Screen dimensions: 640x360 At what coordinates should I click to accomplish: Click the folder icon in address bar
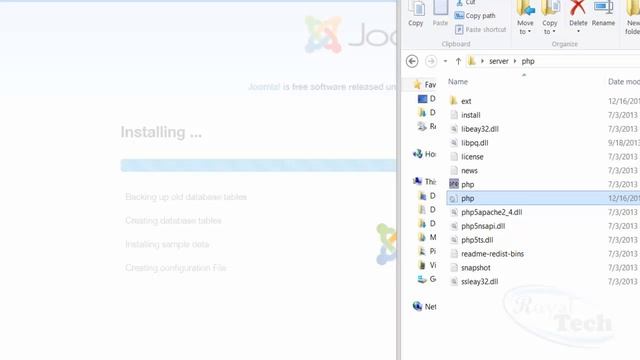tap(472, 61)
